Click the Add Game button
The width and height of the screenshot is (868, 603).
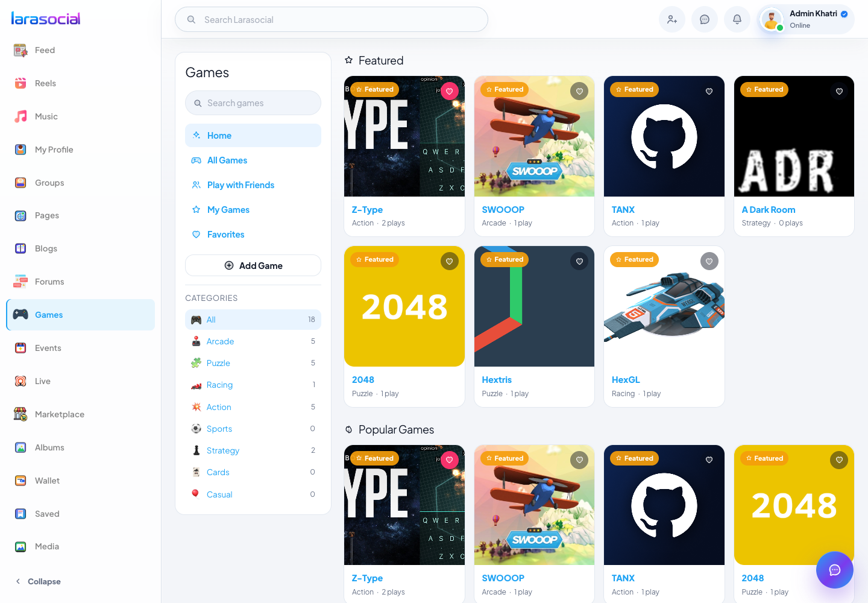point(253,265)
